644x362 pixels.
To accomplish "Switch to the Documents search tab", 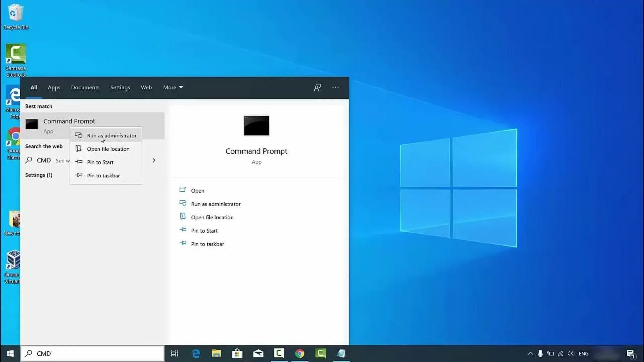I will (x=85, y=87).
